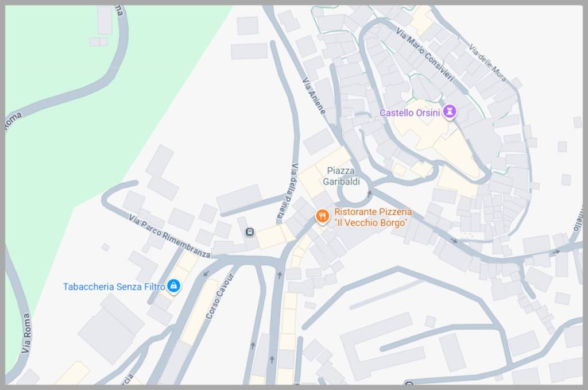Select the orange fork-and-knife restaurant pin
The width and height of the screenshot is (588, 390).
(322, 217)
